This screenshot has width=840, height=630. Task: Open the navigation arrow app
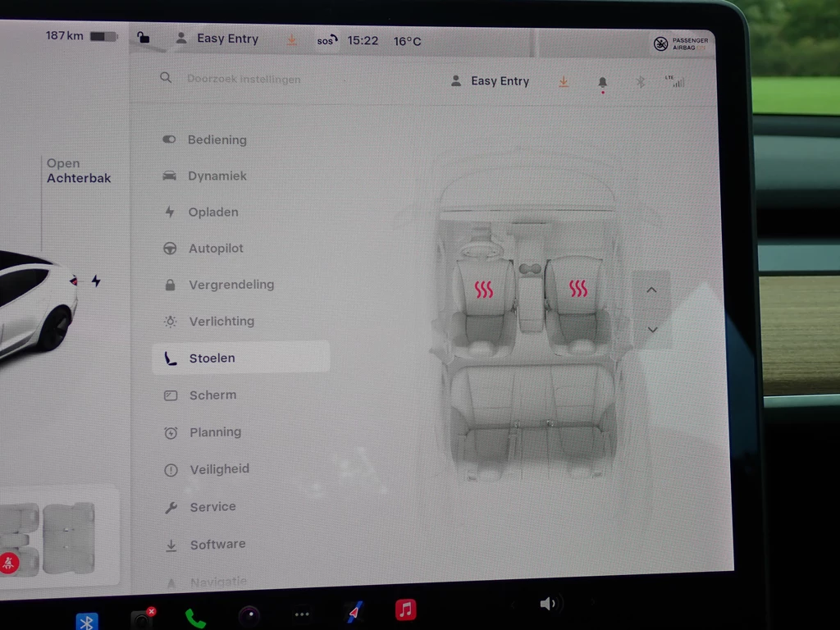tap(354, 612)
